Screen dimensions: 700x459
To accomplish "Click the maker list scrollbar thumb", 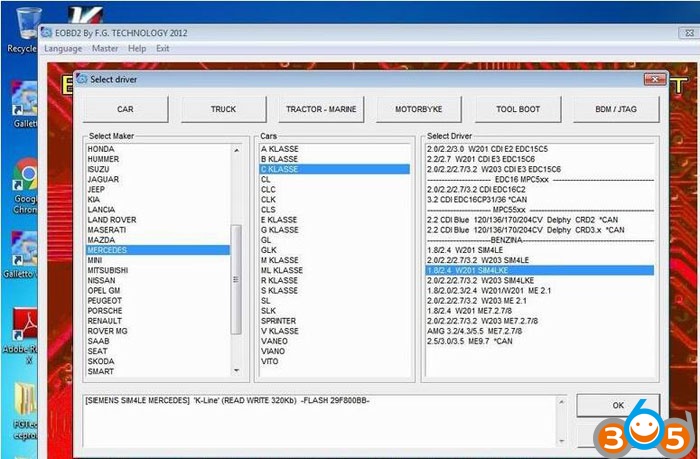I will click(x=236, y=280).
